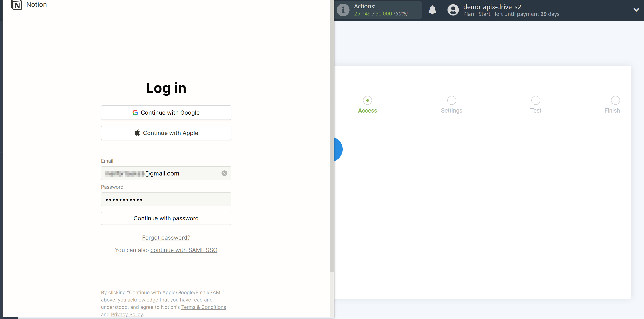Click the demo_apix-drive_s2 avatar icon
This screenshot has height=319, width=644.
pyautogui.click(x=453, y=10)
